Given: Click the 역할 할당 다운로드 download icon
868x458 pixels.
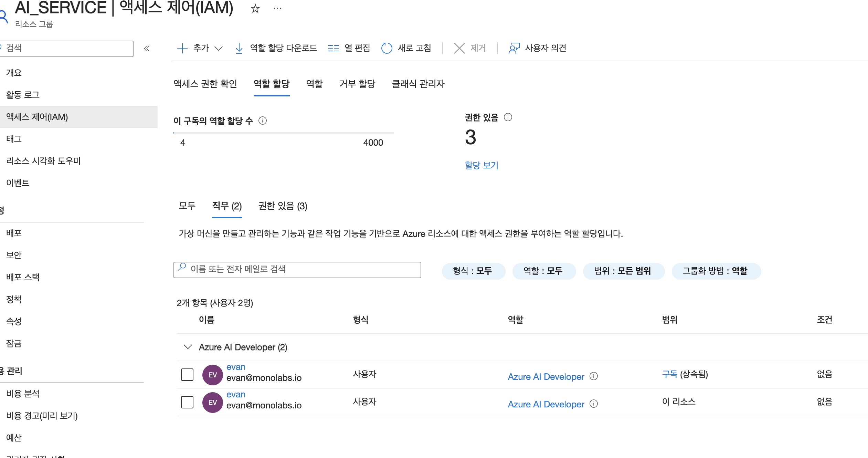Looking at the screenshot, I should click(239, 48).
